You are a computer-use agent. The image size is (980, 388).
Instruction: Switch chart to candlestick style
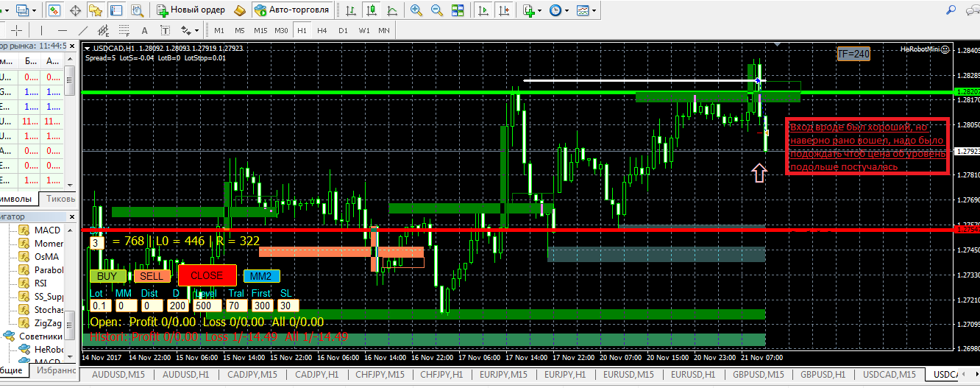[x=373, y=10]
